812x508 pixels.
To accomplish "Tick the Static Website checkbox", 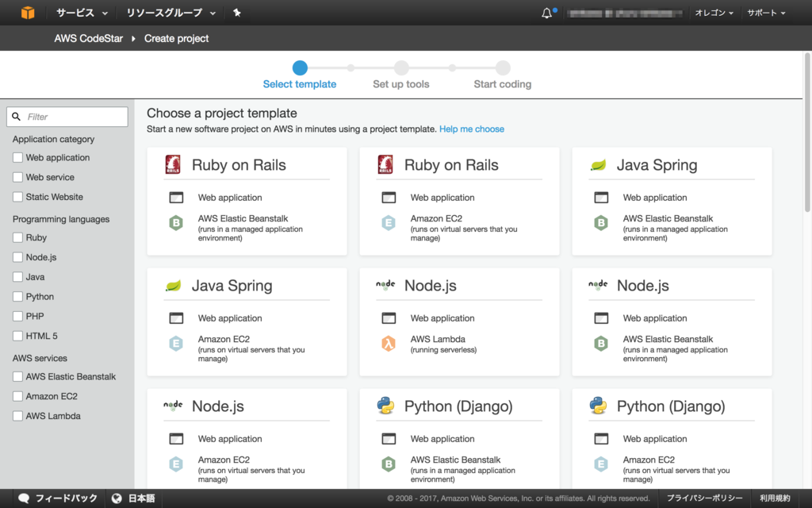I will pyautogui.click(x=17, y=197).
